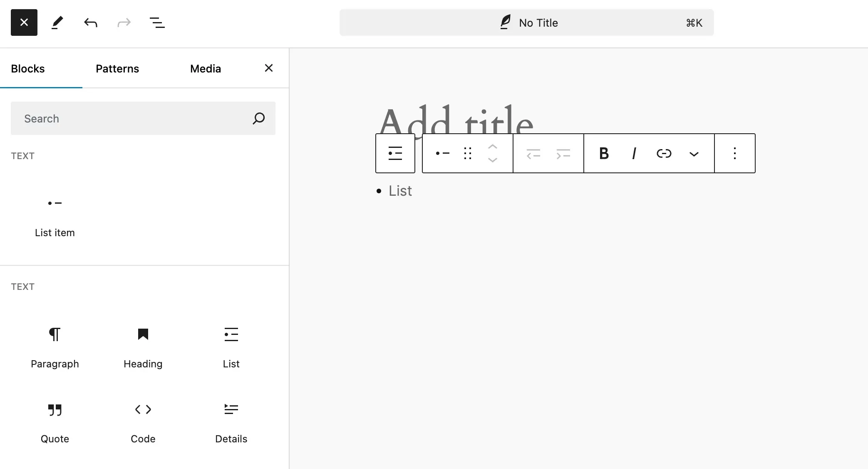Select the Paragraph block type
This screenshot has width=868, height=469.
click(x=55, y=346)
